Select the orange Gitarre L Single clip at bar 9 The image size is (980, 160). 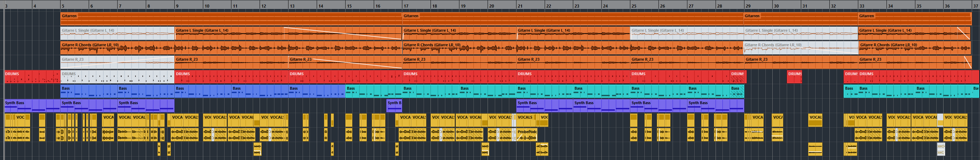(288, 33)
